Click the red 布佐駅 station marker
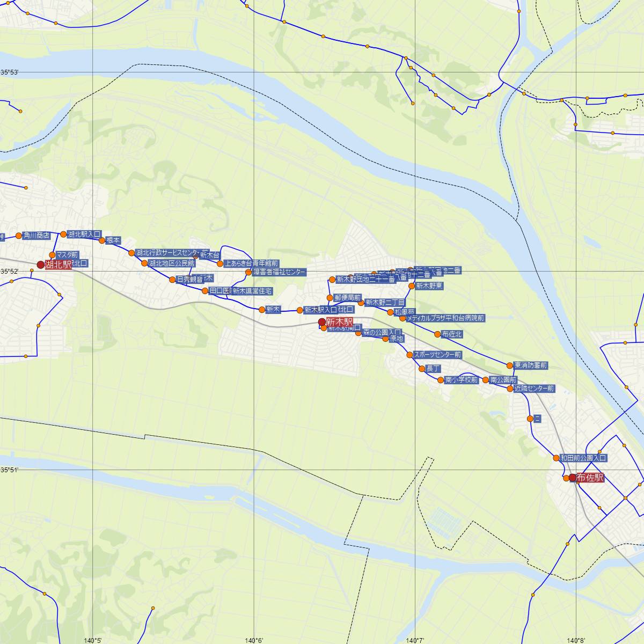This screenshot has height=644, width=644. point(573,478)
